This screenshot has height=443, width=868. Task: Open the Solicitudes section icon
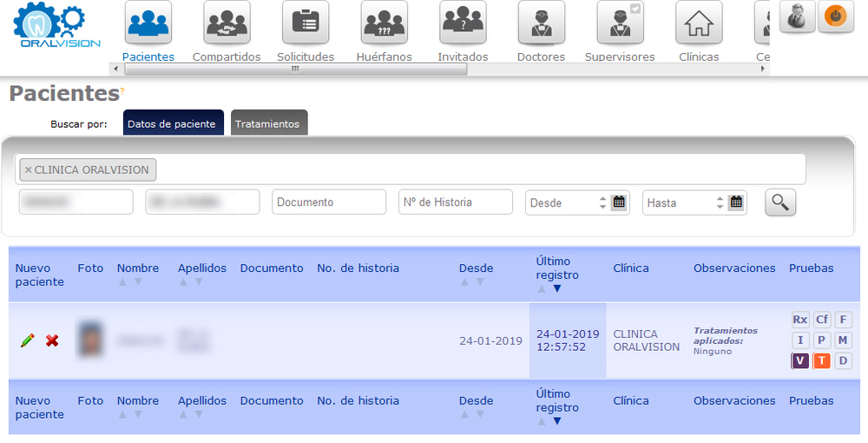tap(305, 23)
